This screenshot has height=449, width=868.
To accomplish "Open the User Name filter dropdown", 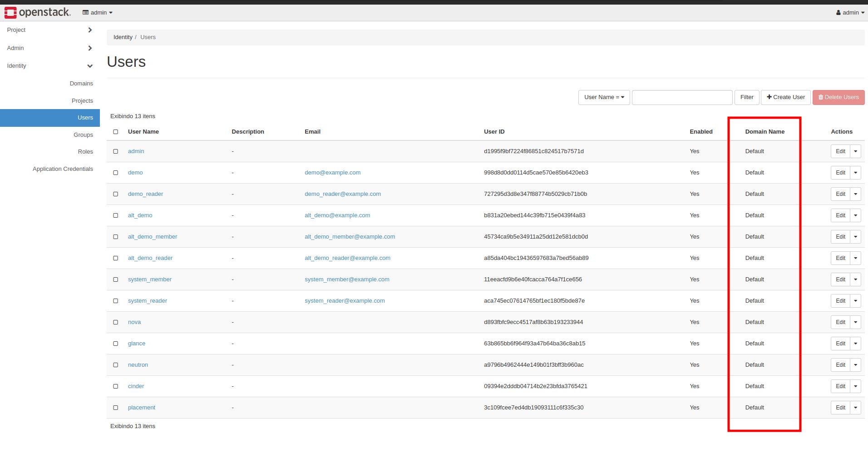I will [x=604, y=97].
